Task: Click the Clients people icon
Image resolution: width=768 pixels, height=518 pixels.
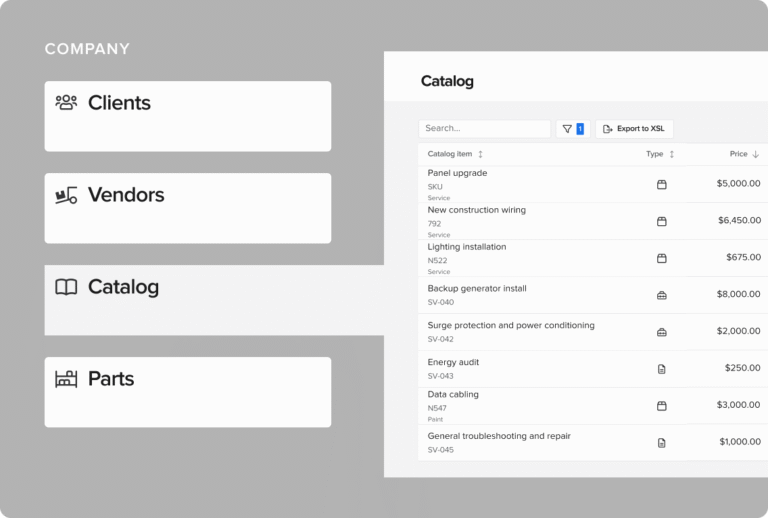Action: 66,103
